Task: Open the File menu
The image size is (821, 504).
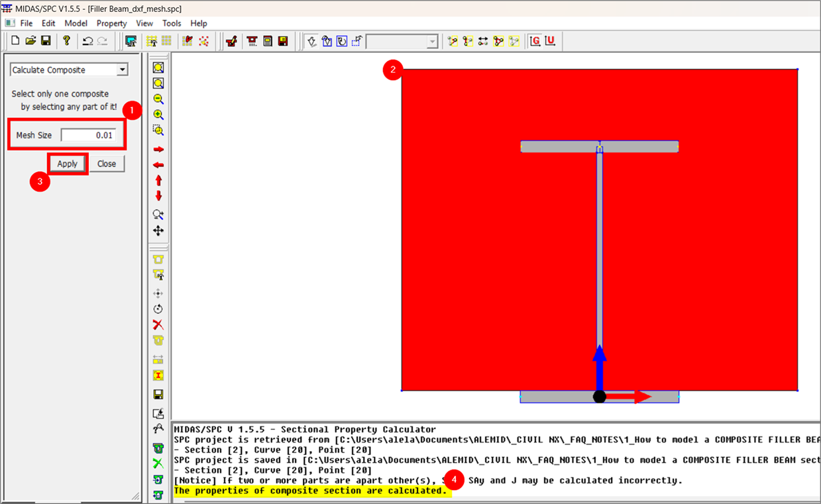Action: click(27, 23)
